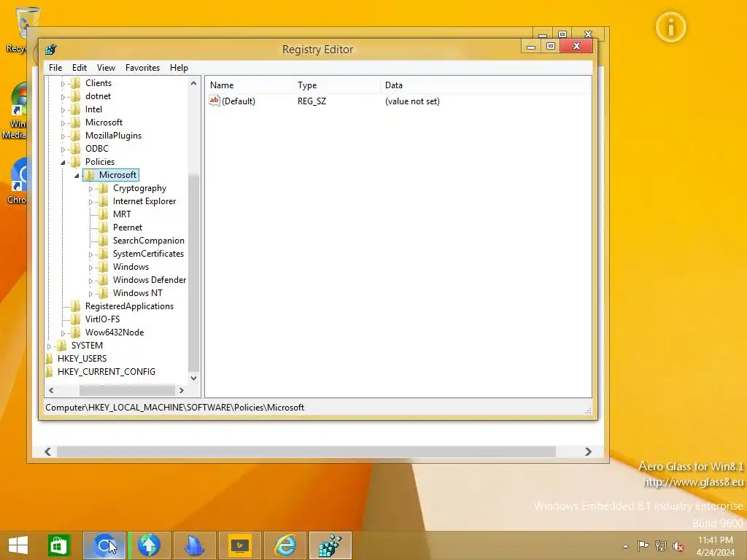Click the Registry Editor taskbar icon

[330, 545]
